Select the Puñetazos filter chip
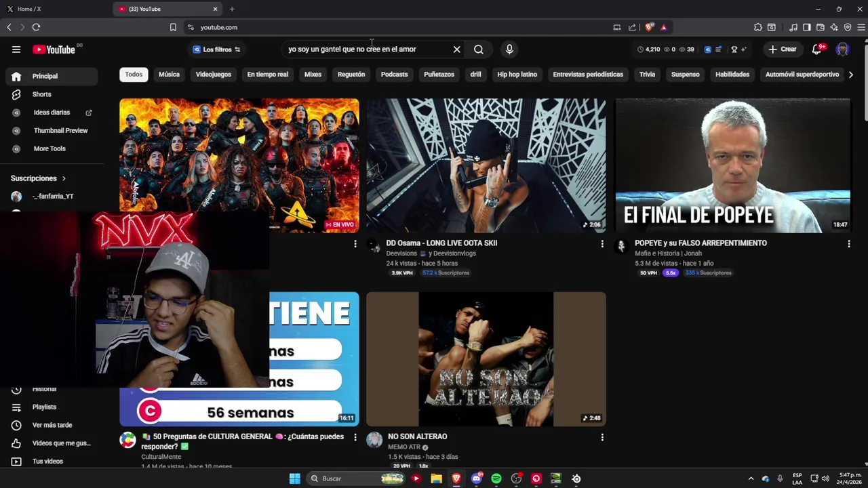This screenshot has height=488, width=868. 439,75
